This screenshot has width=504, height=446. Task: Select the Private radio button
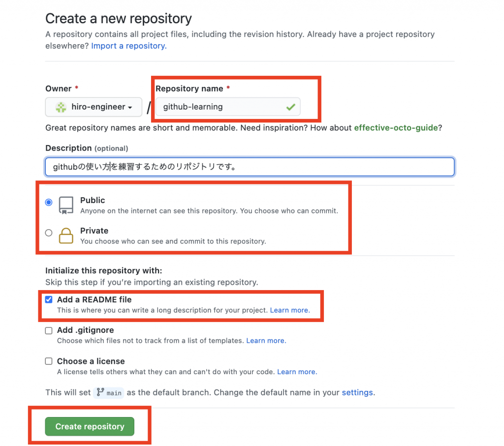(49, 233)
